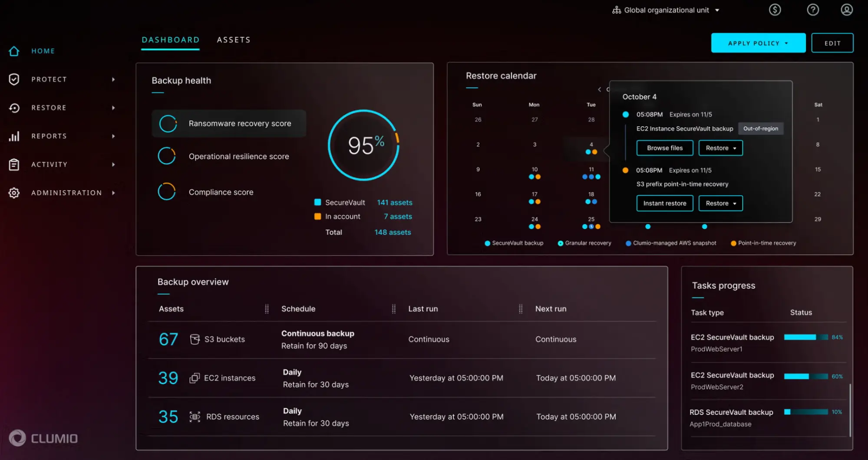This screenshot has height=460, width=868.
Task: Open the 7 assets in-account link
Action: (398, 217)
